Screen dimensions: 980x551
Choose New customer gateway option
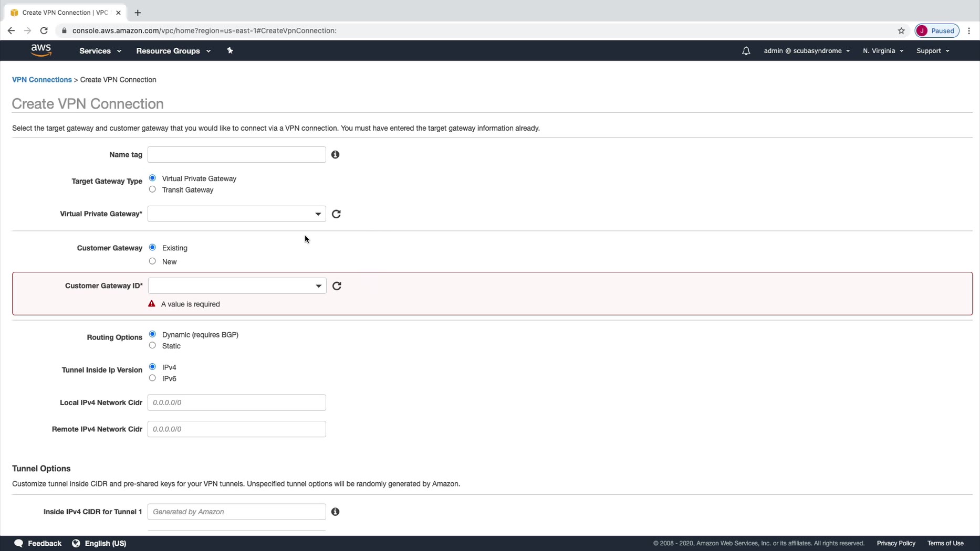152,261
